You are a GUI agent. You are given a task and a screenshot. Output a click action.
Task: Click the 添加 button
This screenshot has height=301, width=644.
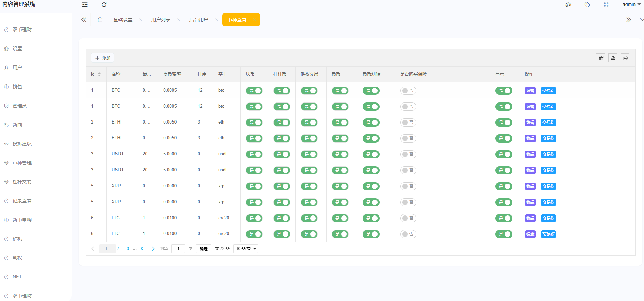click(103, 58)
